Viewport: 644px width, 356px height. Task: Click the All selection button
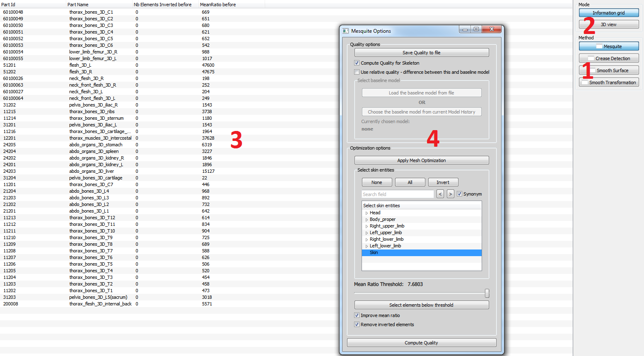(410, 182)
